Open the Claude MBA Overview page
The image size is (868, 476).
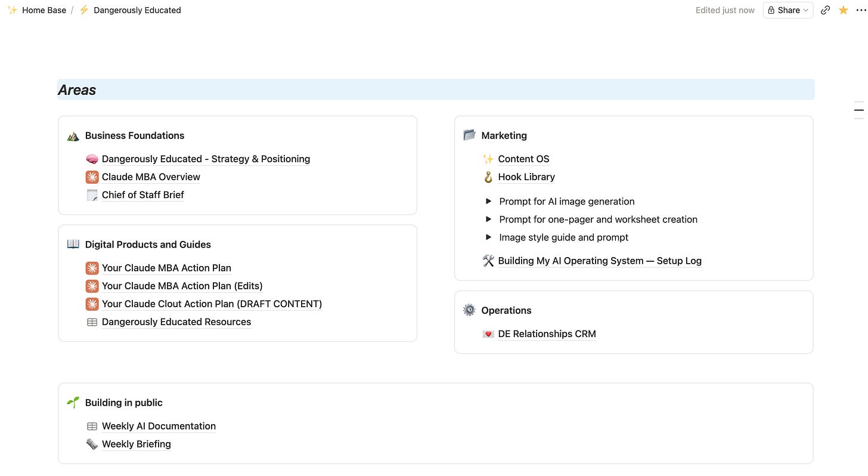point(151,177)
